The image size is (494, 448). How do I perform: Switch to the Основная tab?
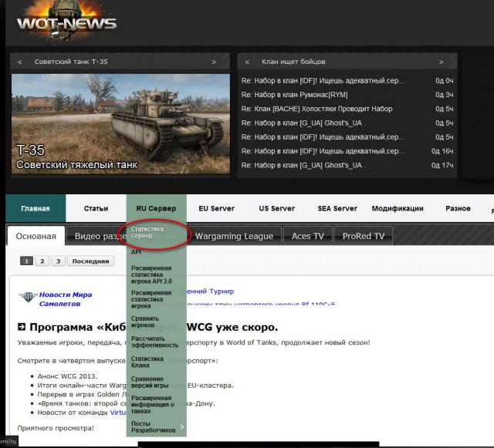[x=36, y=236]
